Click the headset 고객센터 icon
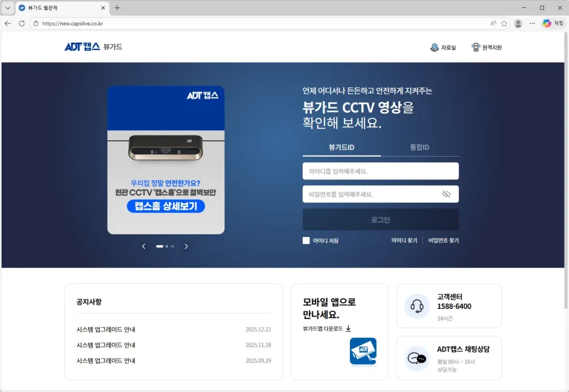 tap(417, 306)
